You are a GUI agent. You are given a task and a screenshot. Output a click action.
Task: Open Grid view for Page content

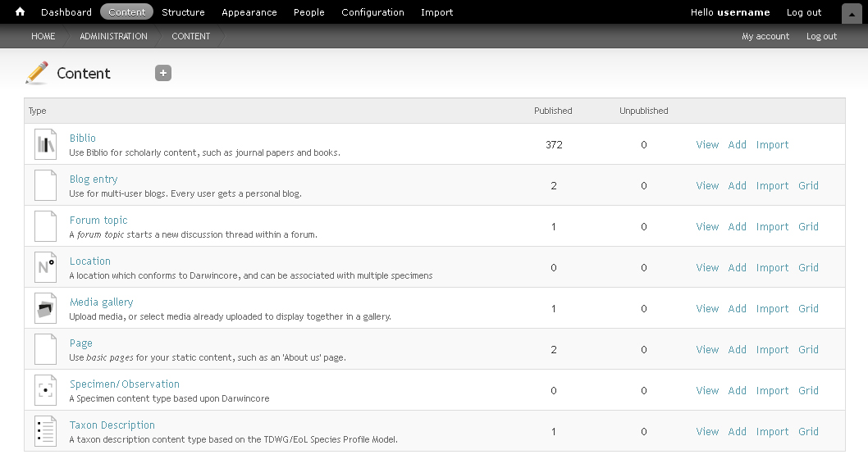808,349
